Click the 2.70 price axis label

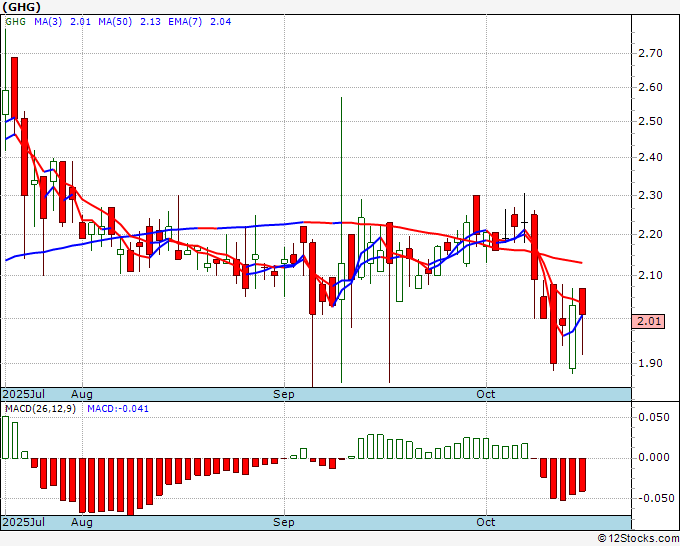[x=651, y=53]
